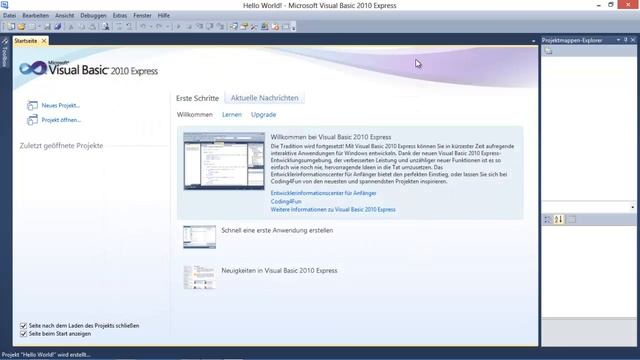
Task: Open Weitere Informationen zu Visual Basic link
Action: (x=333, y=209)
